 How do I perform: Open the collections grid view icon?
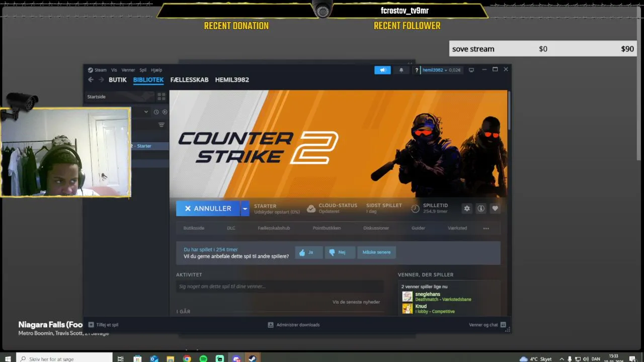pyautogui.click(x=162, y=97)
